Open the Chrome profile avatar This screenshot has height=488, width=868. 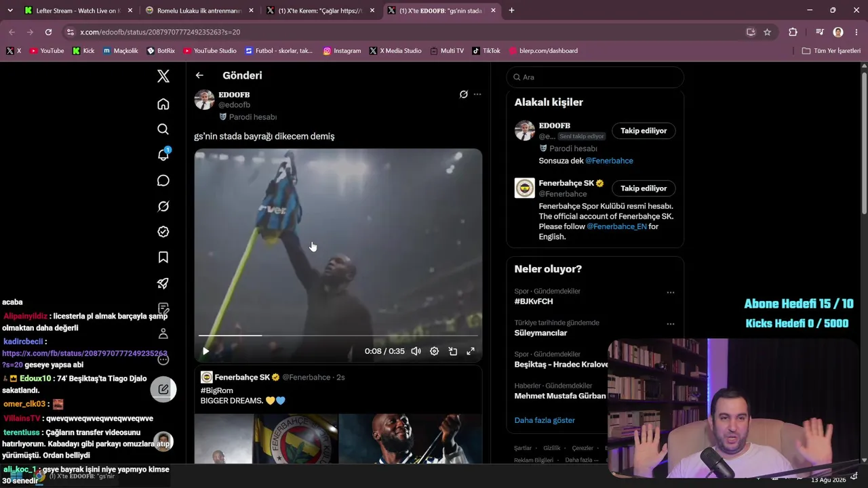pyautogui.click(x=838, y=32)
